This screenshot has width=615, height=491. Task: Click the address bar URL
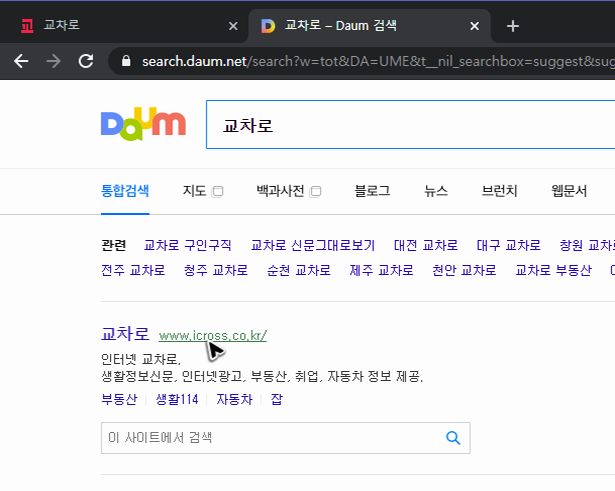pyautogui.click(x=378, y=61)
